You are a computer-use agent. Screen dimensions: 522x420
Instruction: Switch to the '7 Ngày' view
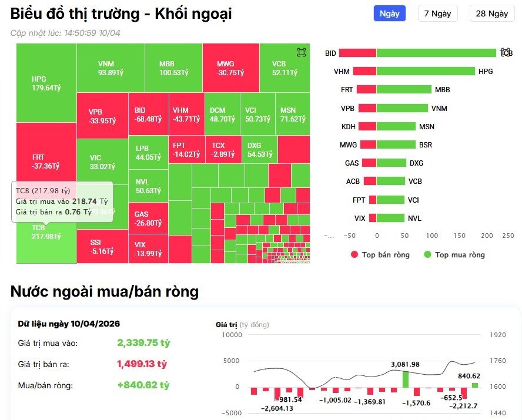(437, 13)
